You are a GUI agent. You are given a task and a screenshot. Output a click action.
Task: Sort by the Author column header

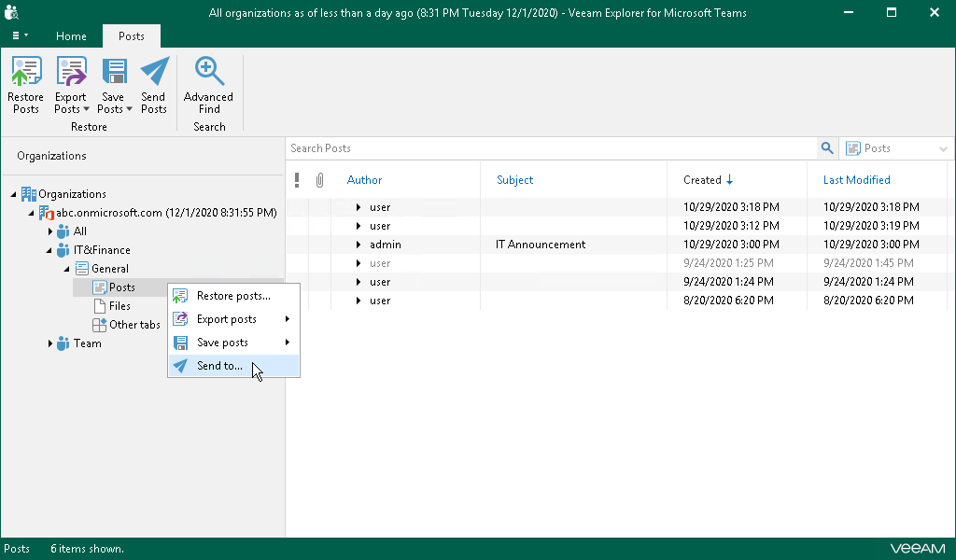click(x=365, y=180)
